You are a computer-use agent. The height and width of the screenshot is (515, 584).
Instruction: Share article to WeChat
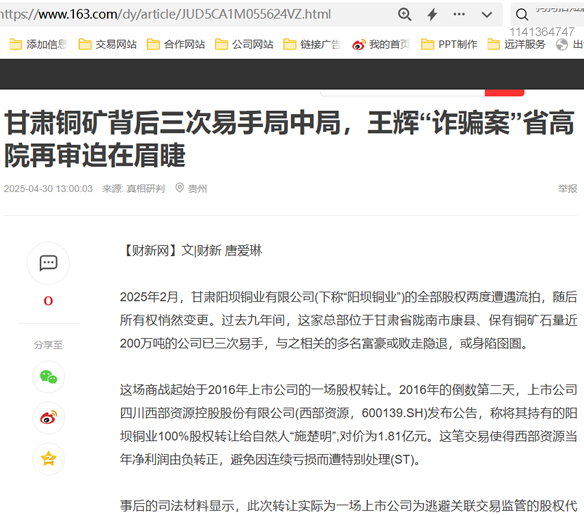pos(48,377)
